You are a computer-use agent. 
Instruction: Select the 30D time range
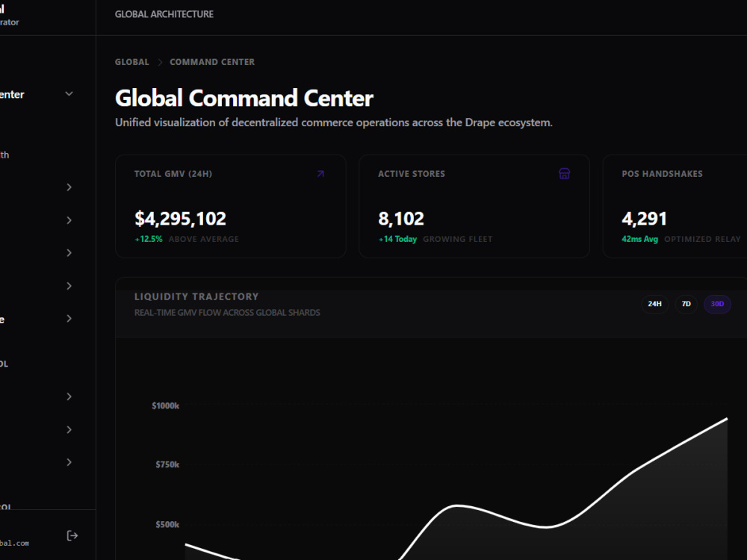(x=717, y=304)
